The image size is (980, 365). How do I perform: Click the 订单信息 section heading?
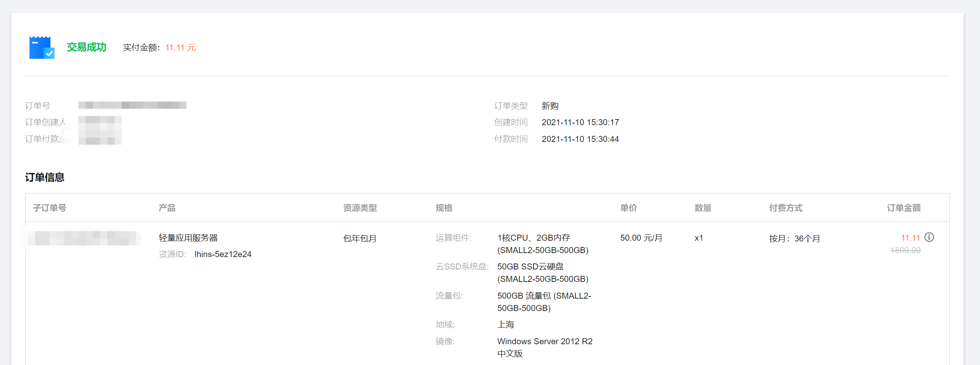click(45, 177)
